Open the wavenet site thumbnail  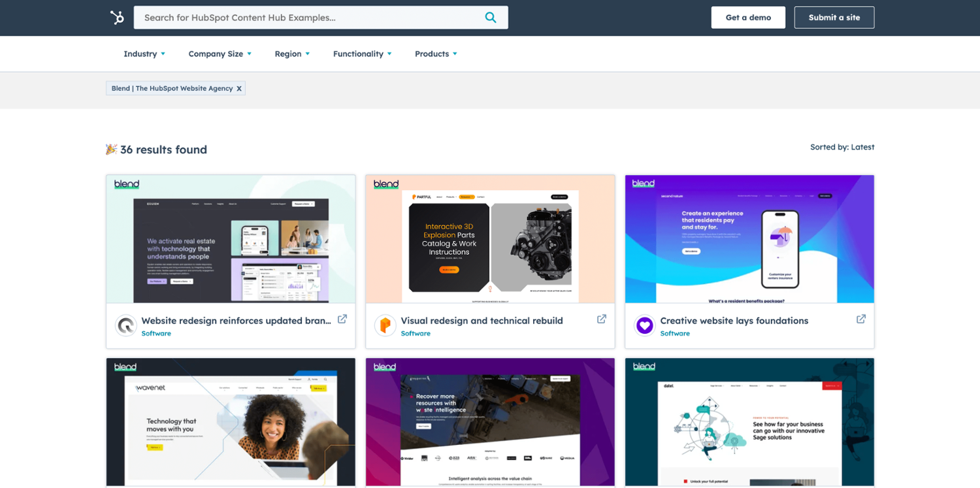(x=231, y=422)
